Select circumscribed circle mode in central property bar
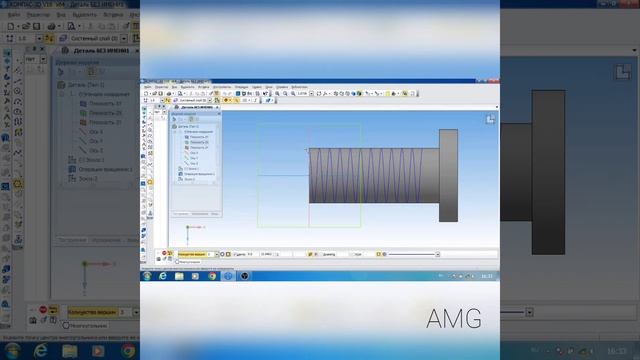Screen dimensions: 640x360 pos(228,254)
